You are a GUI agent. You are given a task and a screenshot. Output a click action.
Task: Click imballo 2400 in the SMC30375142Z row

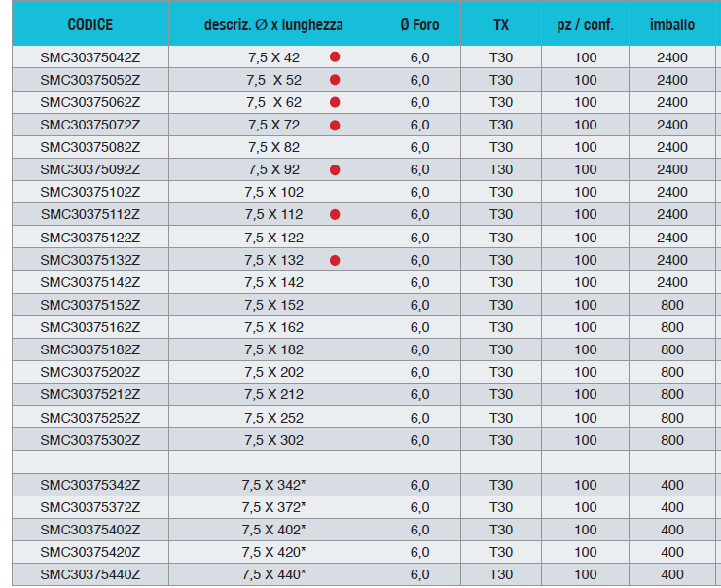coord(671,282)
